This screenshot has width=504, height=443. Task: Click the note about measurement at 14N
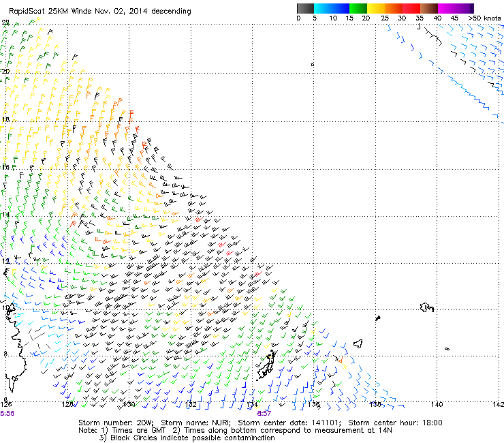(282, 431)
